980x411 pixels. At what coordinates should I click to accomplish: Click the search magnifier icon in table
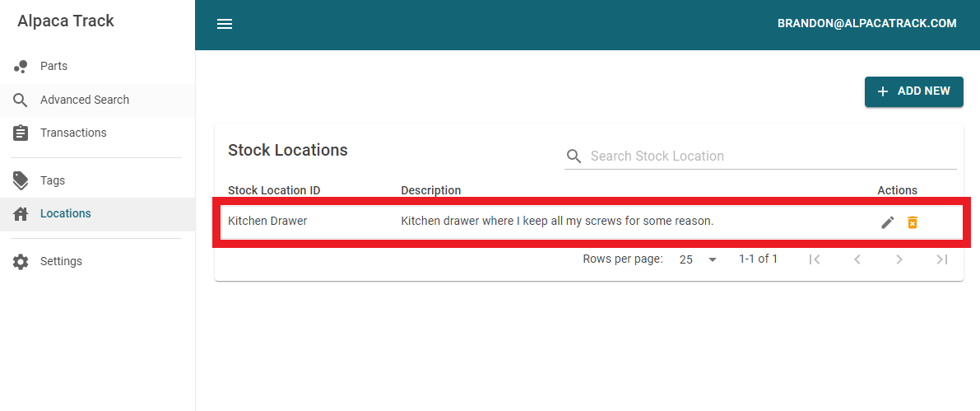[x=574, y=156]
